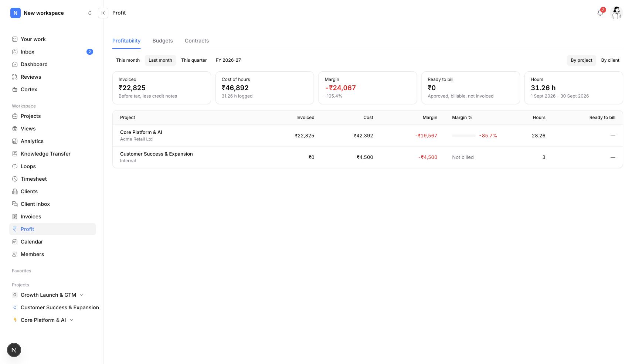Select This month period filter

pos(128,60)
